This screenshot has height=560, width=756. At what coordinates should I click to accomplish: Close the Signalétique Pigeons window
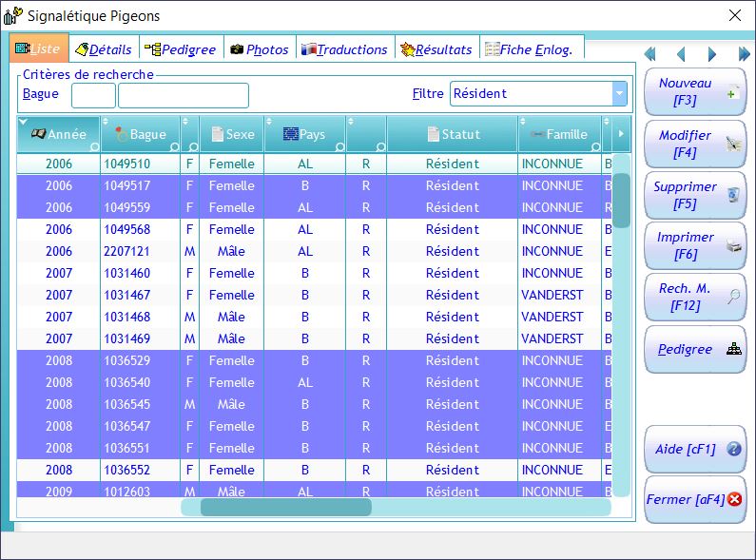tap(735, 15)
